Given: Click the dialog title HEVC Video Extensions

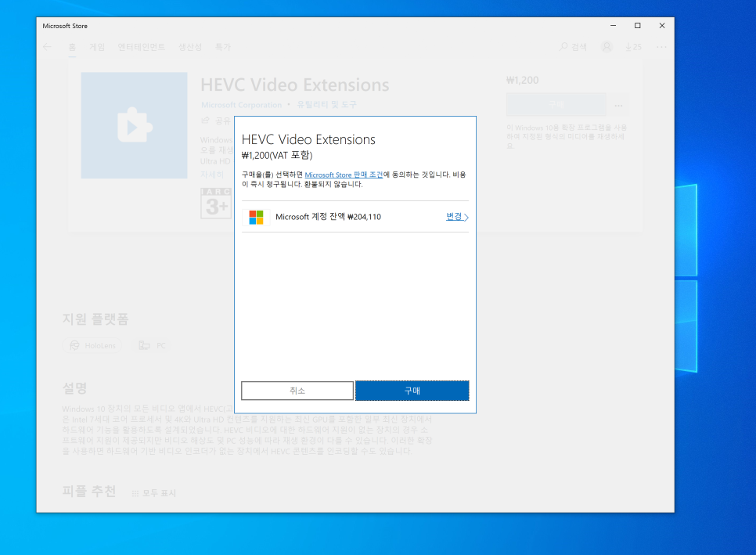Looking at the screenshot, I should pos(308,139).
